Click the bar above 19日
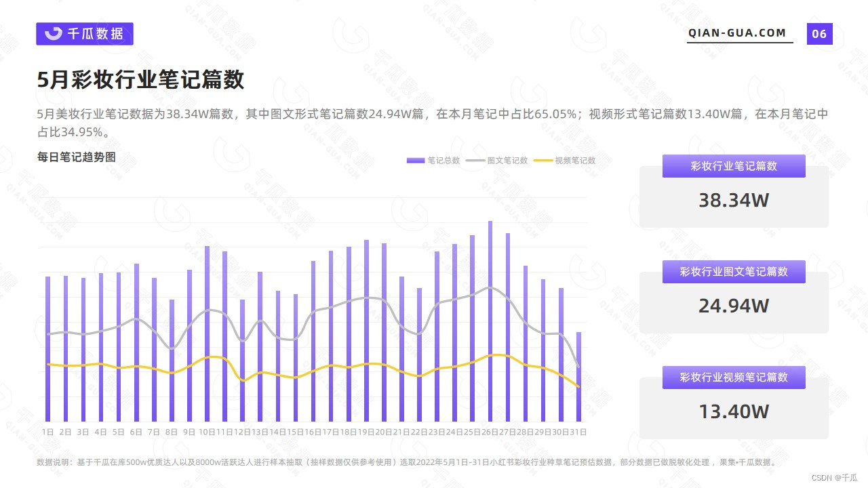 (366, 331)
